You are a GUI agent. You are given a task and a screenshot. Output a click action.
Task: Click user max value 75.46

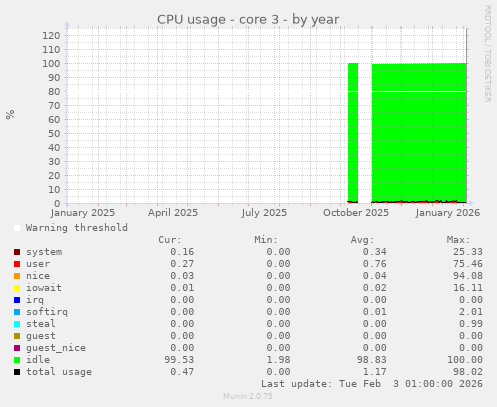coord(468,264)
